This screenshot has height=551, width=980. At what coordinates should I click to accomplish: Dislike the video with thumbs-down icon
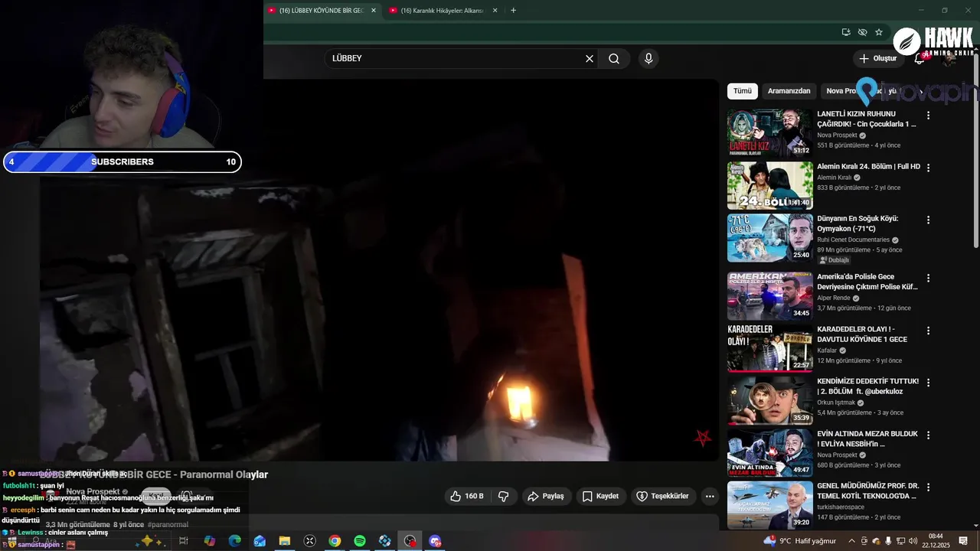(x=504, y=496)
